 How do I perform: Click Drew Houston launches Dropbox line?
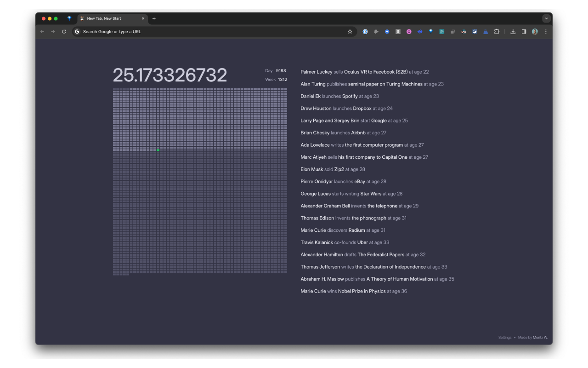click(x=346, y=109)
